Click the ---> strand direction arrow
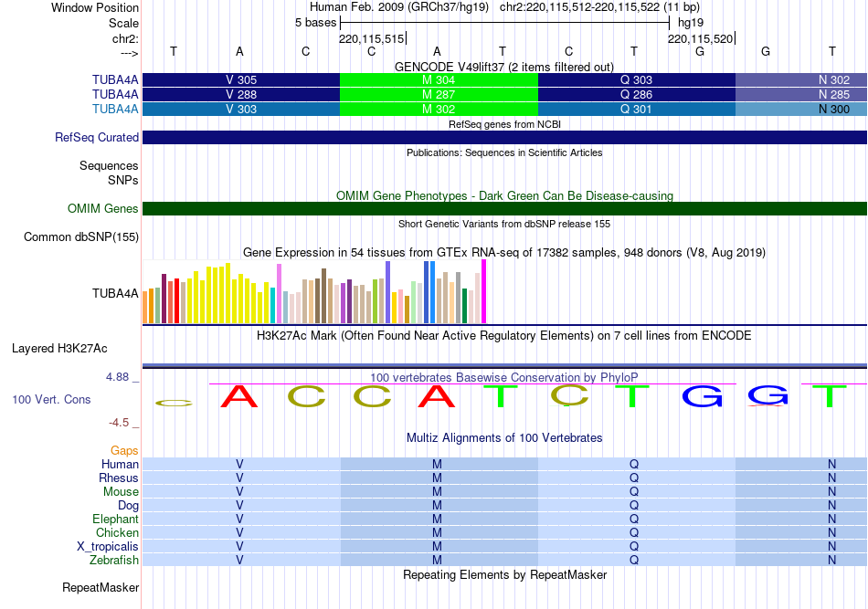The width and height of the screenshot is (868, 609). tap(129, 53)
